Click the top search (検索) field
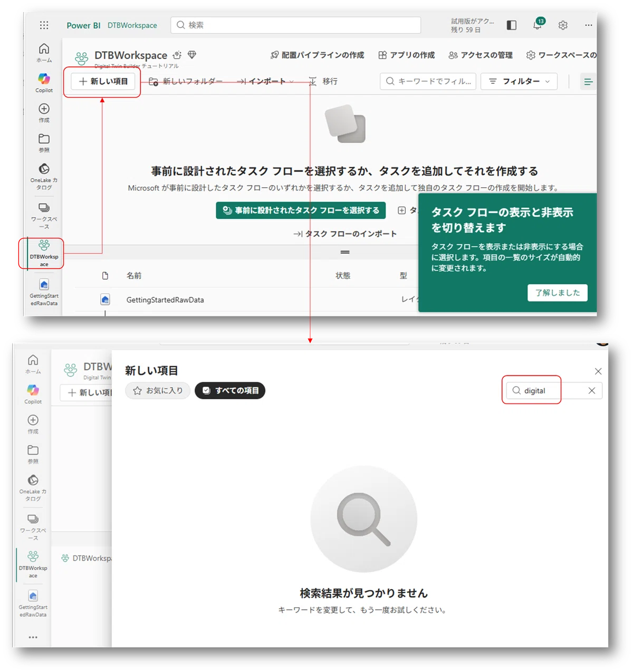 point(296,25)
